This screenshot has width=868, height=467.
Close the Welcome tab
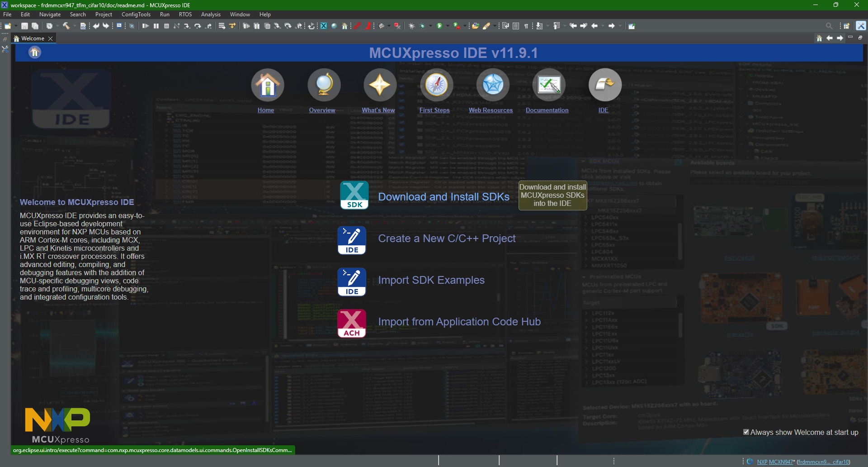[51, 38]
